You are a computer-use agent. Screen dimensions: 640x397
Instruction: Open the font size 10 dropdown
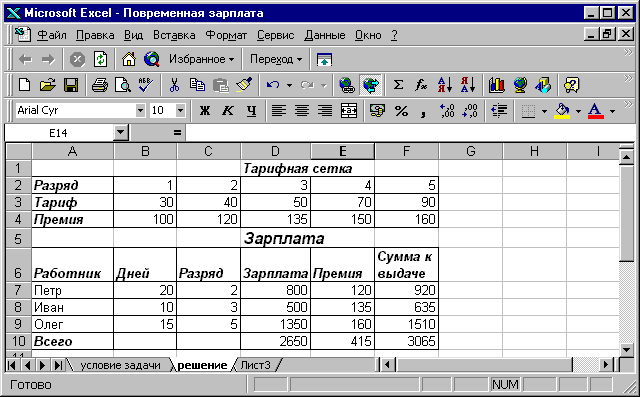[x=180, y=111]
